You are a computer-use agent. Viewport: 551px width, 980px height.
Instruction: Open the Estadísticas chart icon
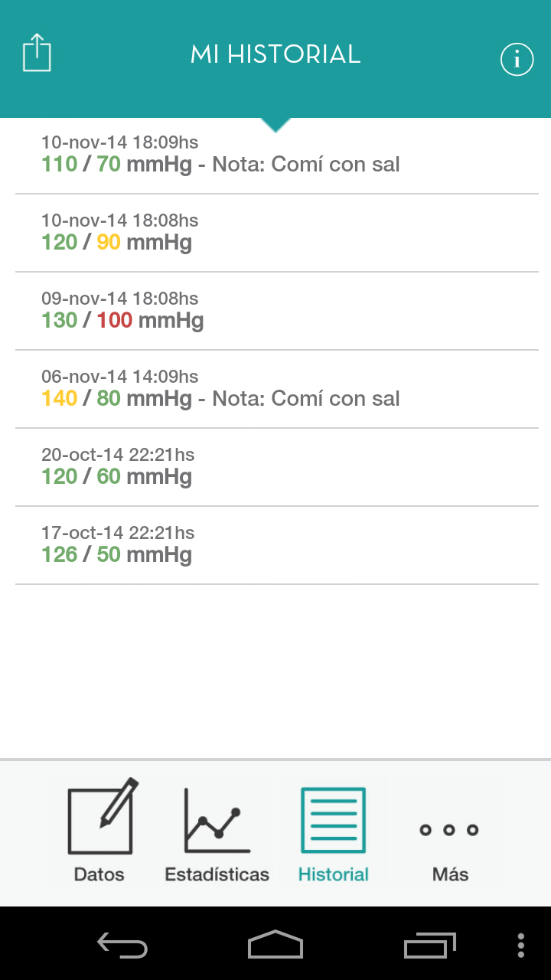[217, 821]
